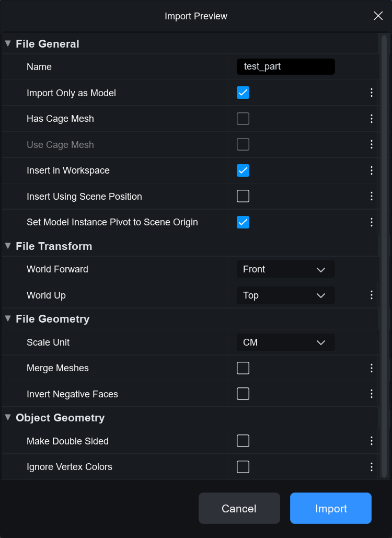This screenshot has height=538, width=392.
Task: Uncheck Import Only as Model checkbox
Action: tap(243, 93)
